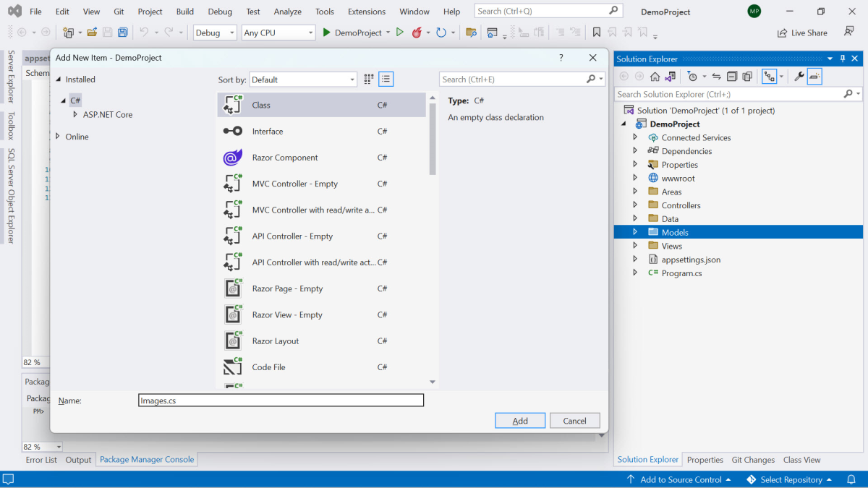Click Show All Files icon in Solution Explorer
This screenshot has width=868, height=488.
[747, 77]
